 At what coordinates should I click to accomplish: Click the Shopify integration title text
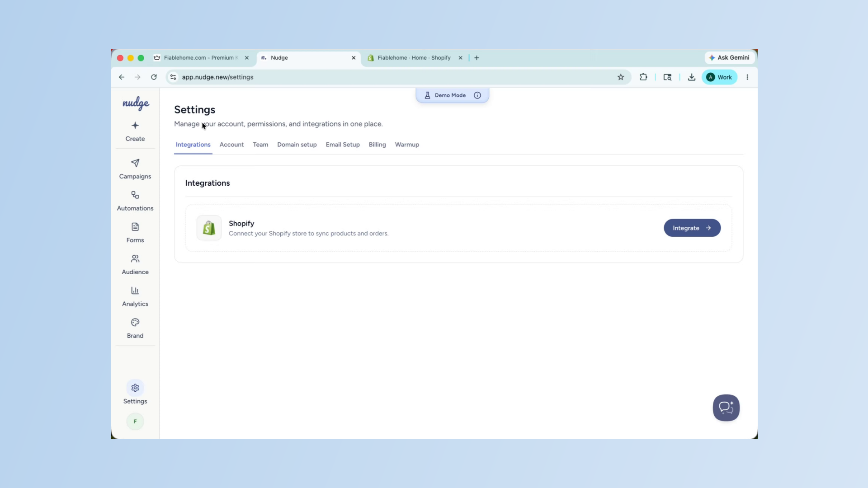[x=241, y=224]
